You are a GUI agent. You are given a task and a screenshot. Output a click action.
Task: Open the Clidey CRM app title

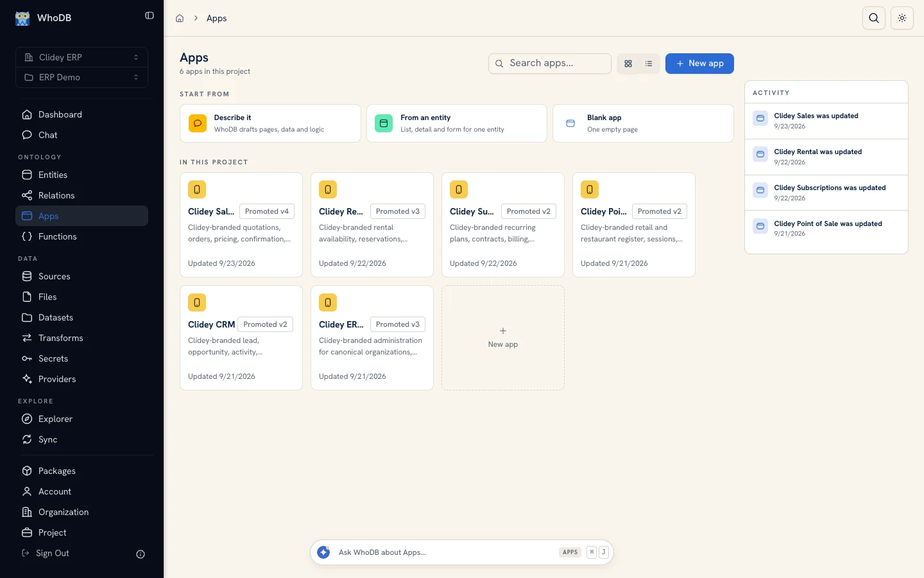[x=211, y=324]
